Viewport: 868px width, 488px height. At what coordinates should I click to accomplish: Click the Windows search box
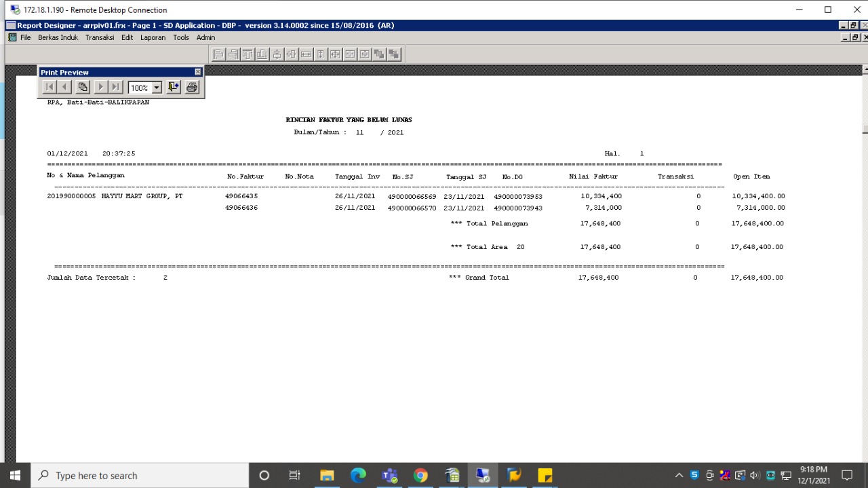[139, 476]
